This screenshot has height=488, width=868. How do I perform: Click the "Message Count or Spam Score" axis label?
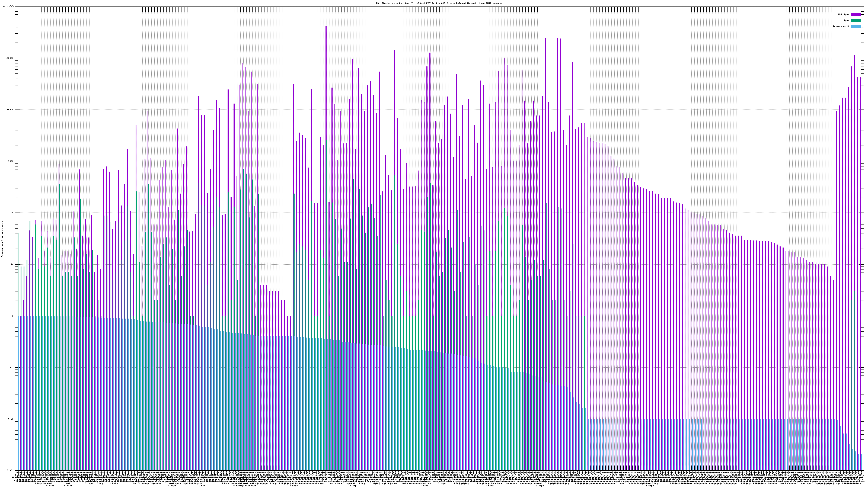(x=2, y=239)
